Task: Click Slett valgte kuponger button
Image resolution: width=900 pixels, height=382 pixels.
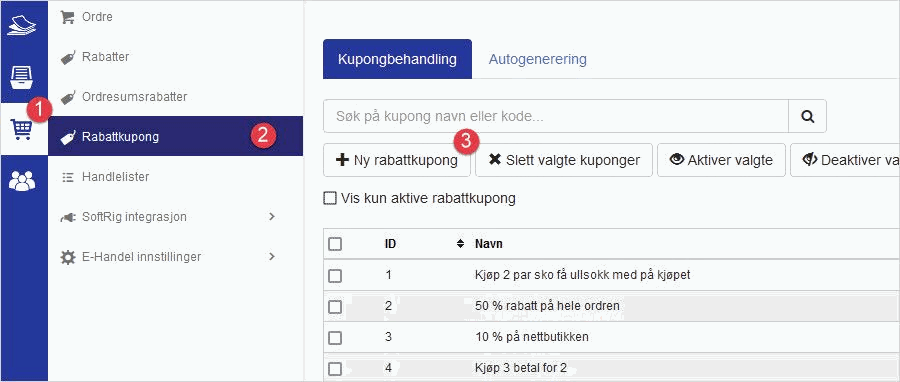Action: pos(564,160)
